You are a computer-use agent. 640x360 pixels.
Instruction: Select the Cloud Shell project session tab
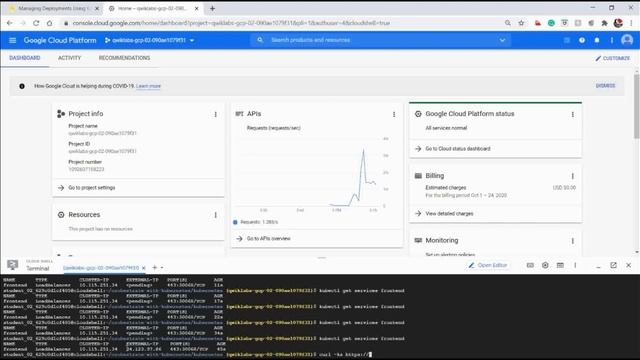(101, 268)
